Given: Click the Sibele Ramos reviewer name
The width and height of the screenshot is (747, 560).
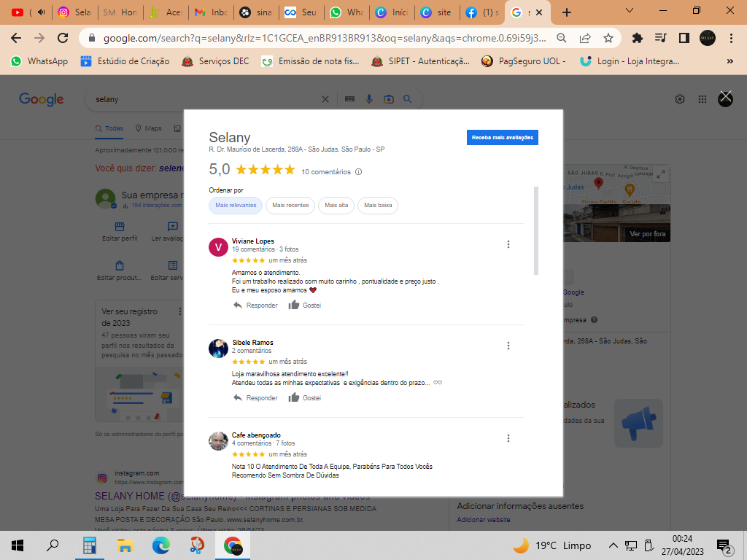Looking at the screenshot, I should coord(252,343).
